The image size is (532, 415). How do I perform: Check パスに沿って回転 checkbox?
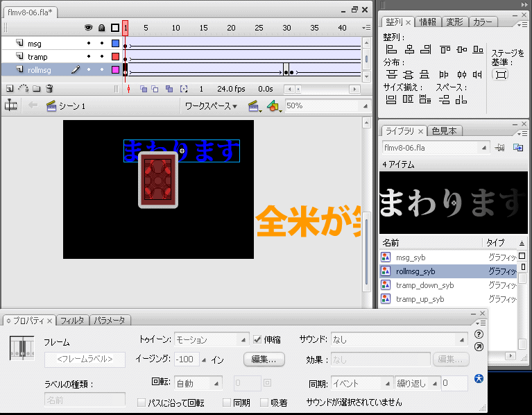pyautogui.click(x=141, y=403)
